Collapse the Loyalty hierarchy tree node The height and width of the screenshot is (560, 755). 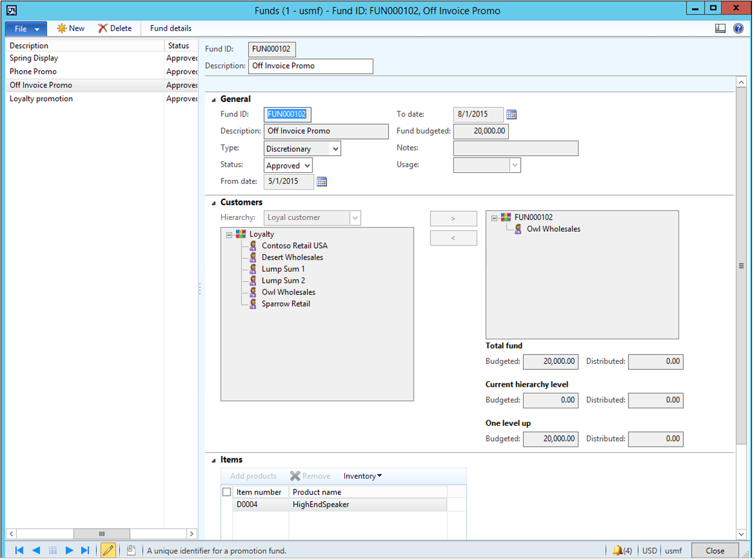tap(229, 235)
